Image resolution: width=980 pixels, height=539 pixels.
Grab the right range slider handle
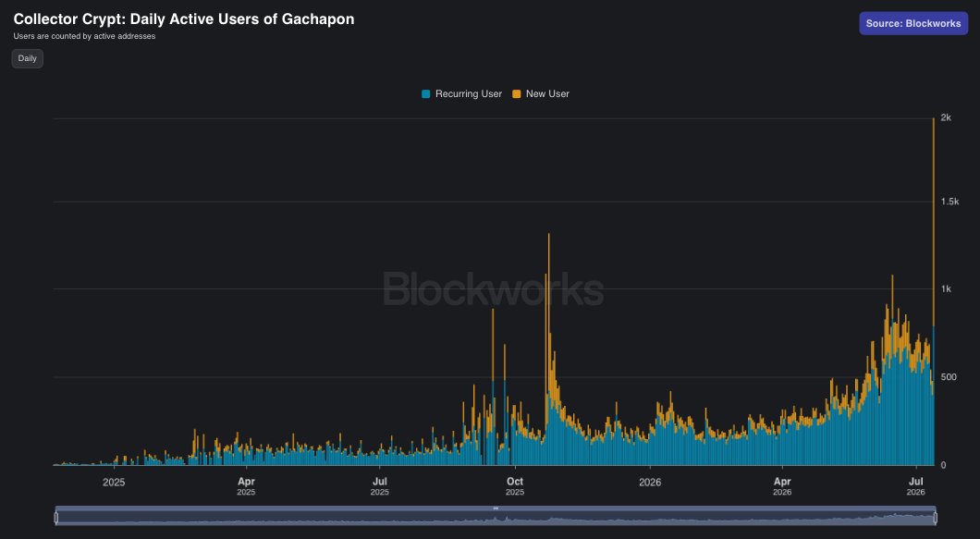(x=935, y=518)
